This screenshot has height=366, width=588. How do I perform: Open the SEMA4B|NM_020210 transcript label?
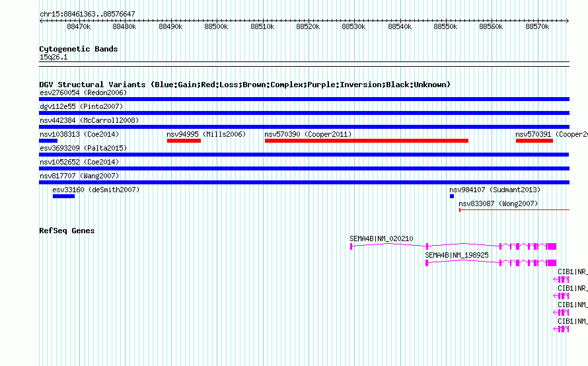(381, 238)
